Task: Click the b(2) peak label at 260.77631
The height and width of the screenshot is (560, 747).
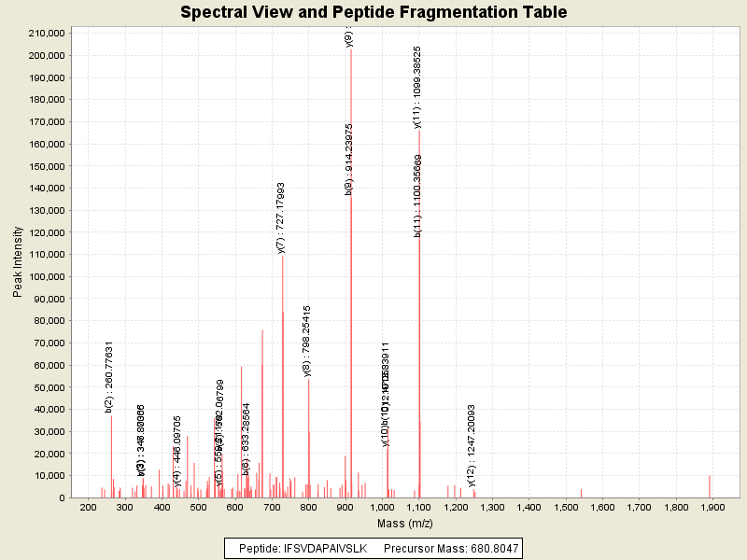Action: pos(109,376)
